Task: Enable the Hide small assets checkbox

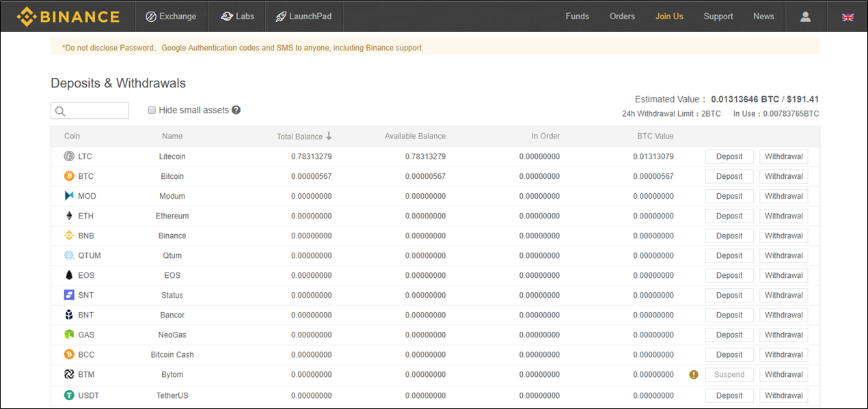Action: point(152,110)
